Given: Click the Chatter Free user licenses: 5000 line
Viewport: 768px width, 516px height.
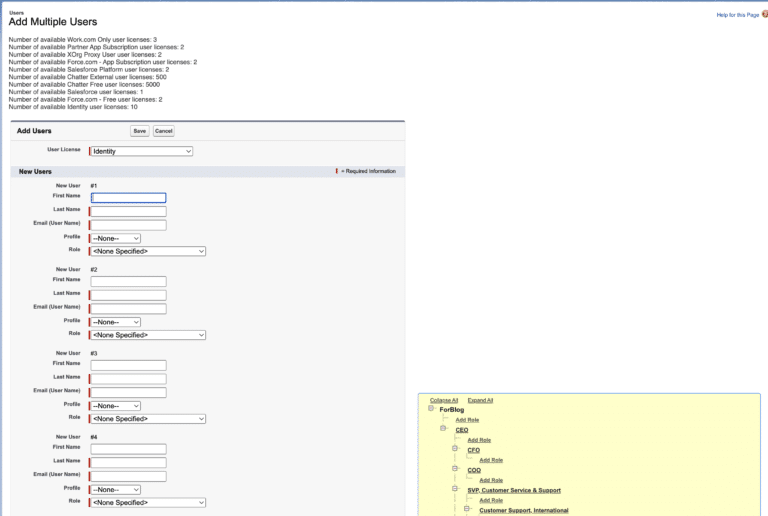Looking at the screenshot, I should (84, 84).
